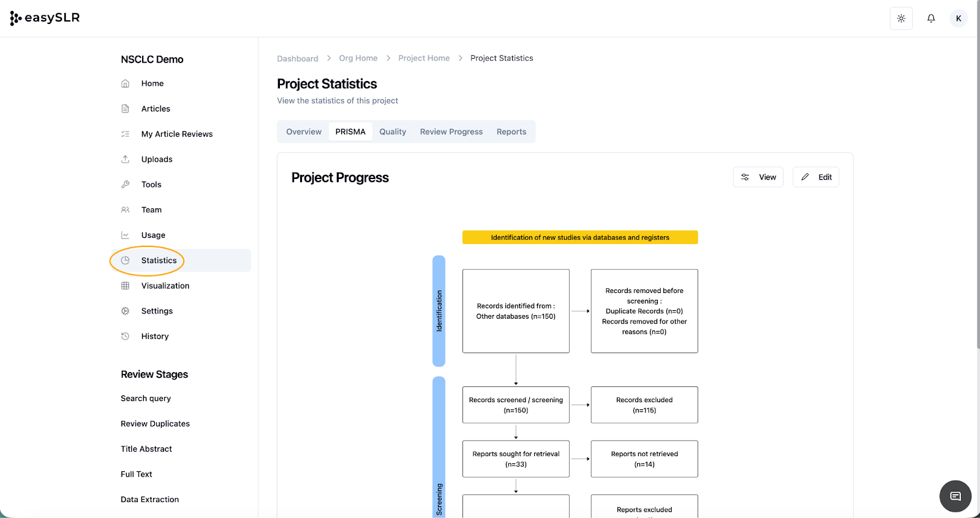Click the Home house icon in sidebar

pyautogui.click(x=126, y=83)
